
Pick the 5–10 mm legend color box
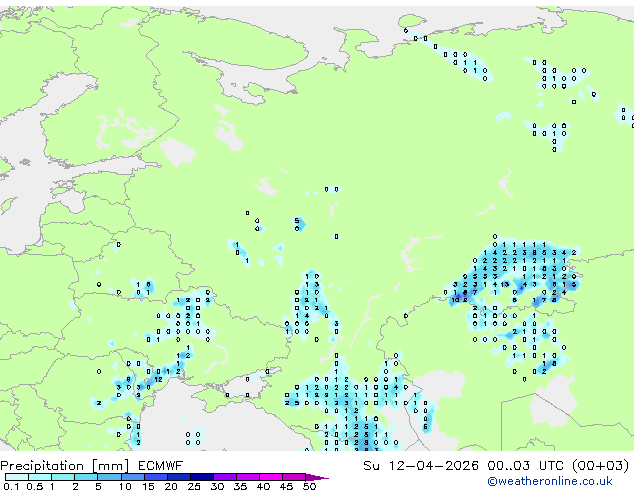(x=110, y=477)
